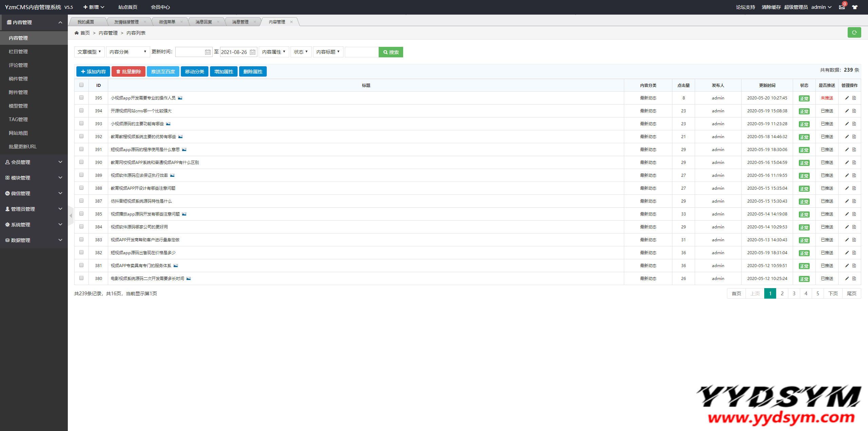The height and width of the screenshot is (431, 868).
Task: Open the start date calendar icon
Action: click(208, 52)
